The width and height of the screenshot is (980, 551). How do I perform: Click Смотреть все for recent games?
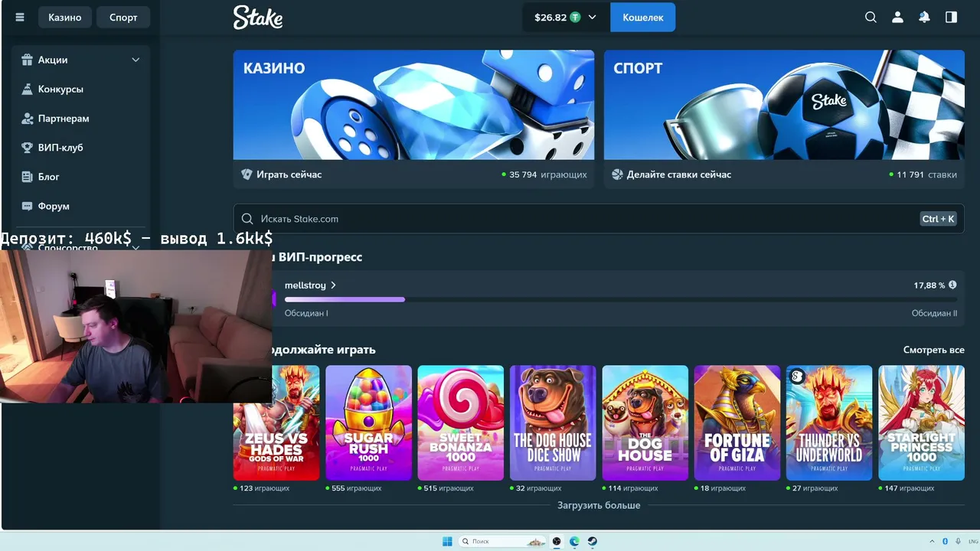coord(934,350)
